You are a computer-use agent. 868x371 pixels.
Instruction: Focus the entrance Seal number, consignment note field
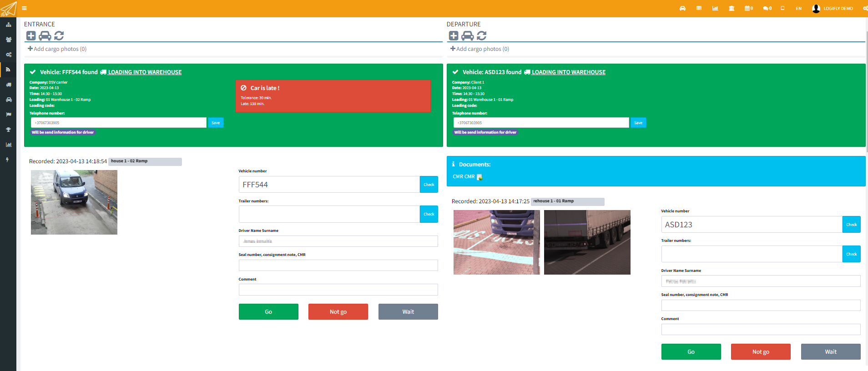tap(338, 266)
